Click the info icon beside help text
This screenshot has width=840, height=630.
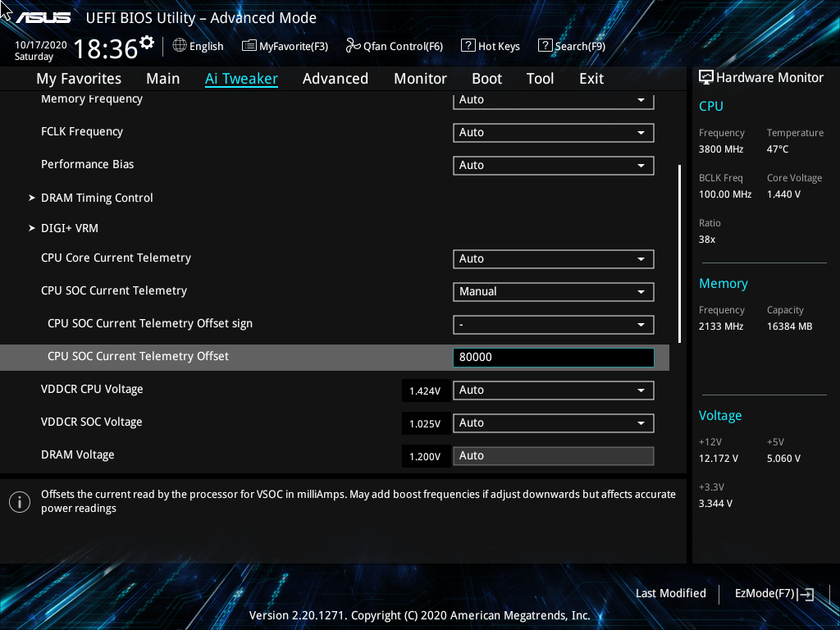20,502
